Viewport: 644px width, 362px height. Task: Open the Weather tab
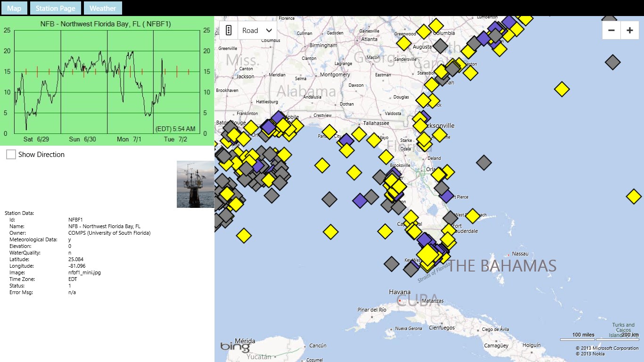tap(103, 8)
